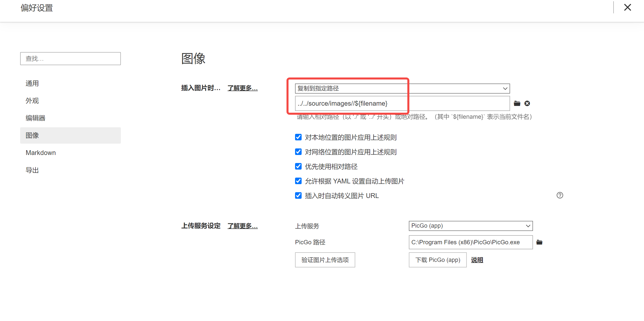Screen dimensions: 644x321
Task: Open the 说明 link
Action: (x=477, y=260)
